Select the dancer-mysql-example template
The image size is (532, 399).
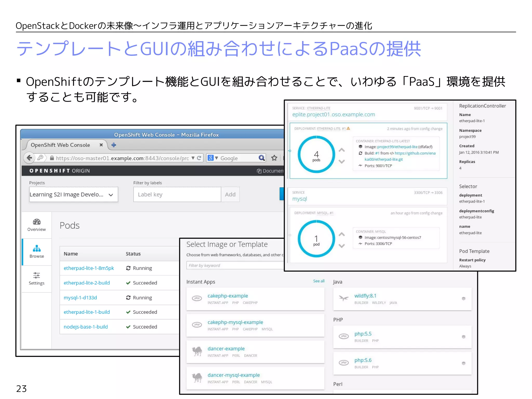coord(255,378)
